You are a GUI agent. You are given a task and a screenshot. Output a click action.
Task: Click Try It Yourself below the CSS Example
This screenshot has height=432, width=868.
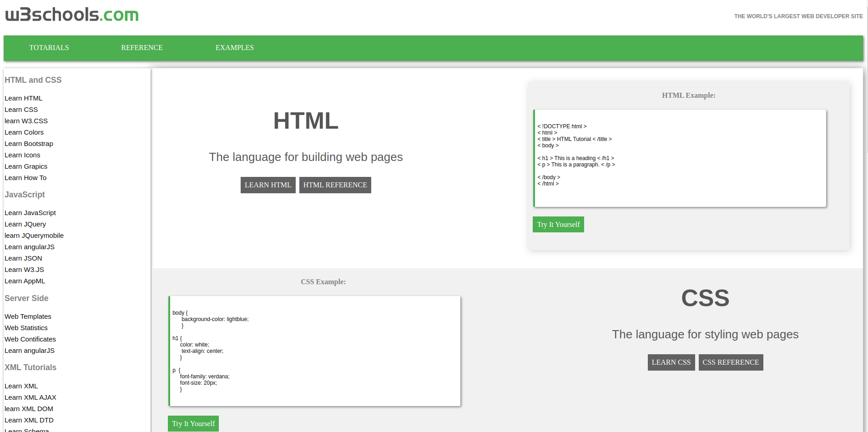(x=193, y=423)
